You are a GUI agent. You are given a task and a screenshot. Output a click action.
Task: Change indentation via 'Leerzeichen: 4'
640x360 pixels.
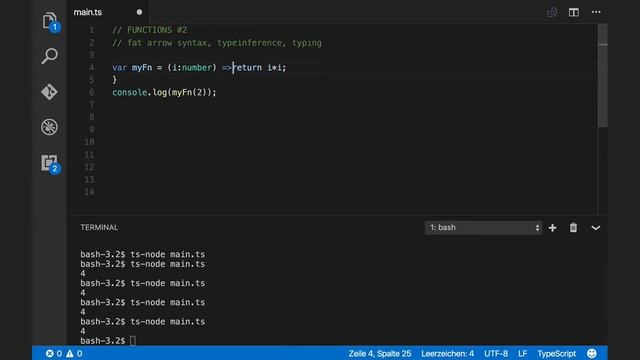click(x=447, y=353)
